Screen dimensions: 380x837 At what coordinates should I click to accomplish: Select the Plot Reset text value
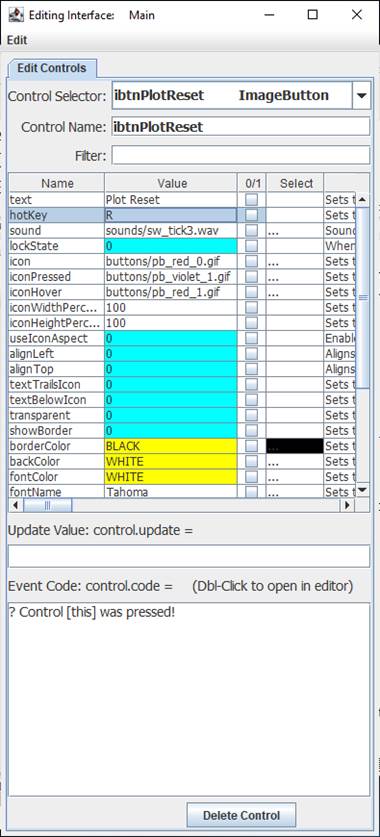pyautogui.click(x=171, y=200)
